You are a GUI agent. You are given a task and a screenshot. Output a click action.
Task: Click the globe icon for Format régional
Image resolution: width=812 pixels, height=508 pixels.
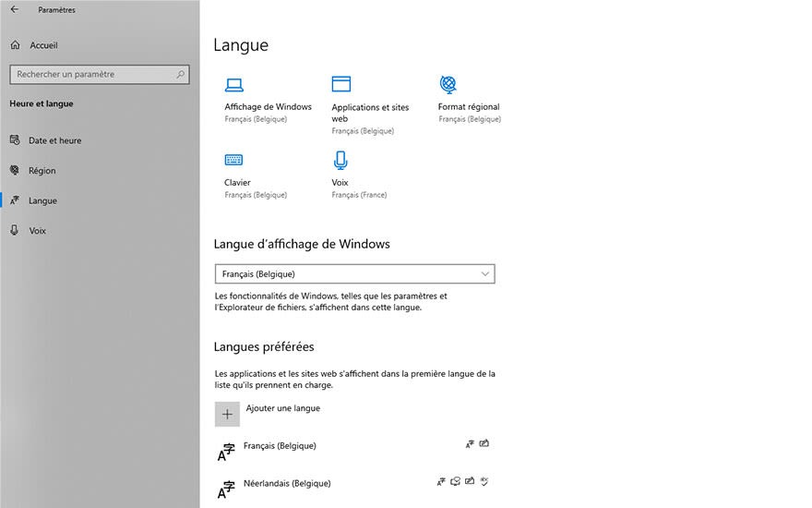click(x=448, y=84)
